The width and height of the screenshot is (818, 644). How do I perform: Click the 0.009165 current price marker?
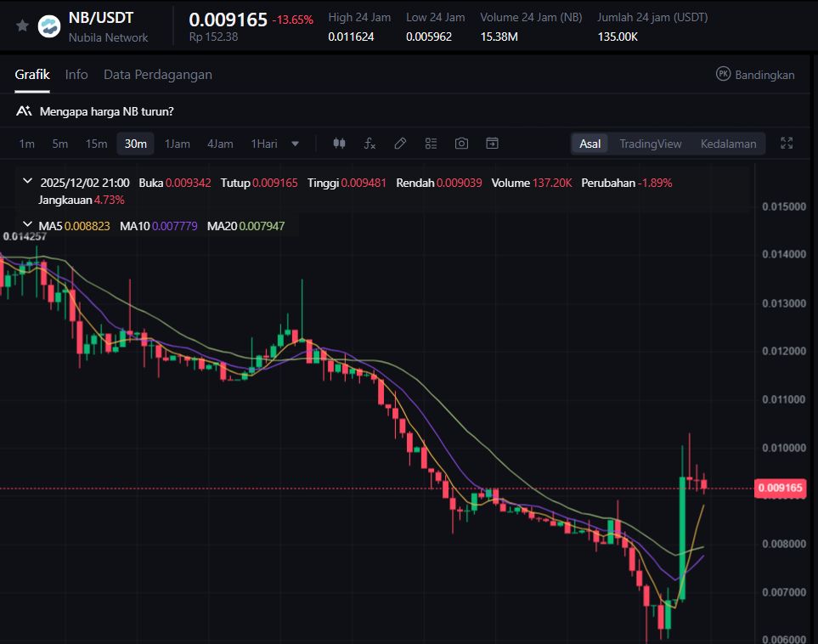pyautogui.click(x=779, y=488)
